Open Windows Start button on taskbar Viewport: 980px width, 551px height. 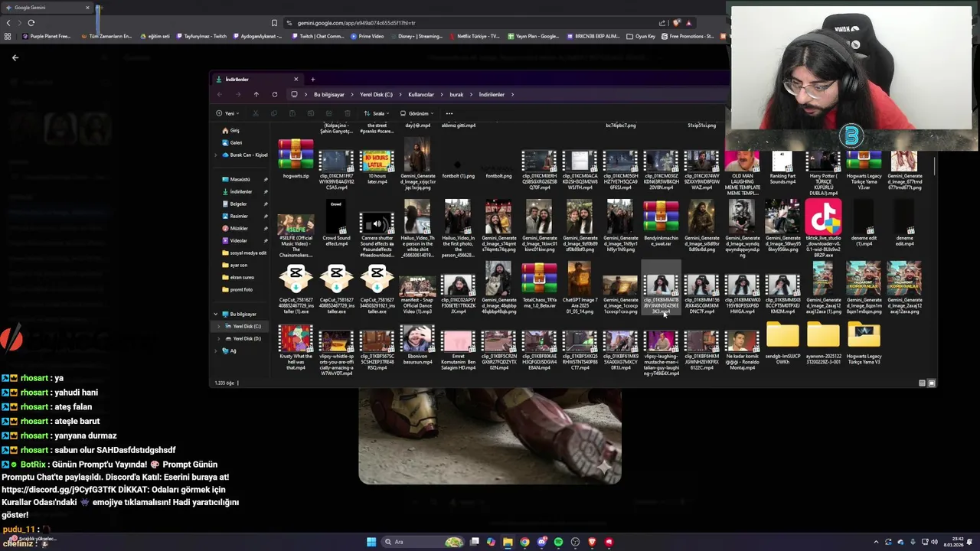tap(371, 542)
